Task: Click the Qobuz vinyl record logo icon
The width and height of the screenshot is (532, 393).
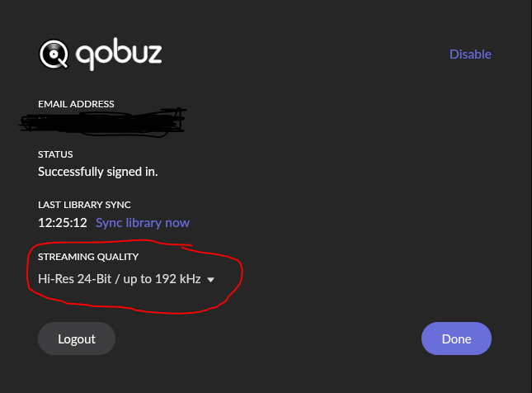Action: pos(54,54)
